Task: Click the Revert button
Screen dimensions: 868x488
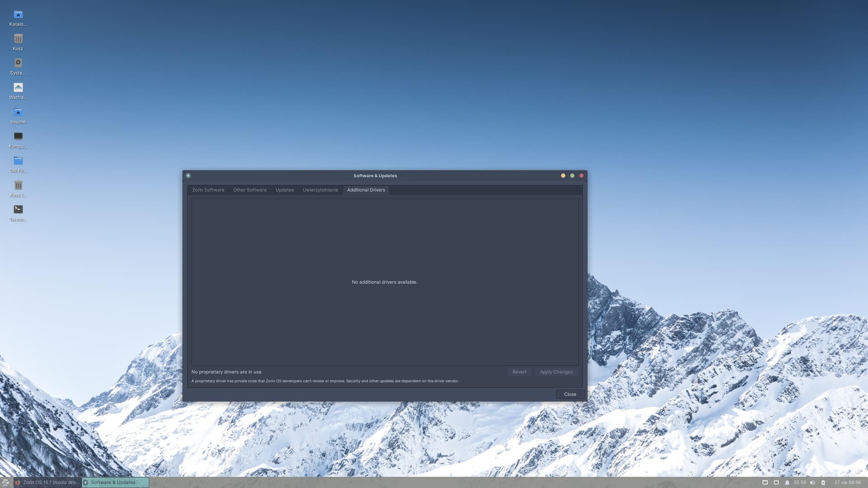Action: point(519,372)
